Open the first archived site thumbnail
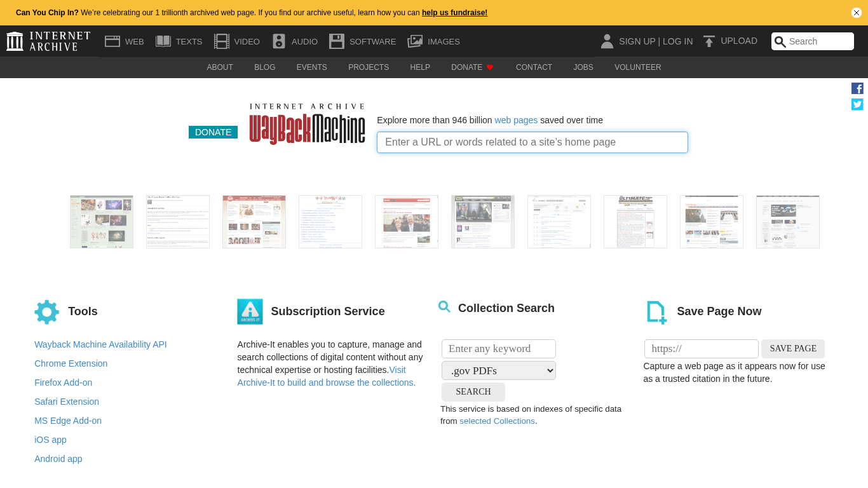Image resolution: width=868 pixels, height=488 pixels. click(102, 222)
